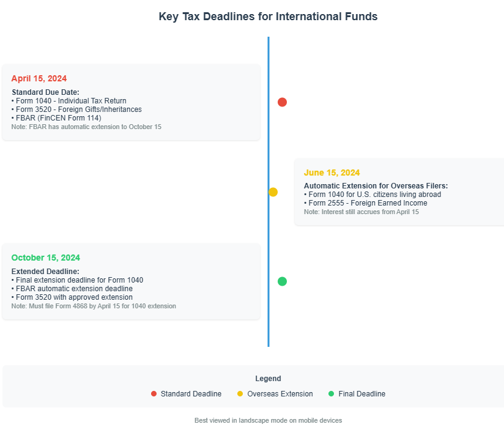Click the Form 3520 Foreign Gifts/Inheritances item
This screenshot has width=504, height=427.
point(76,110)
